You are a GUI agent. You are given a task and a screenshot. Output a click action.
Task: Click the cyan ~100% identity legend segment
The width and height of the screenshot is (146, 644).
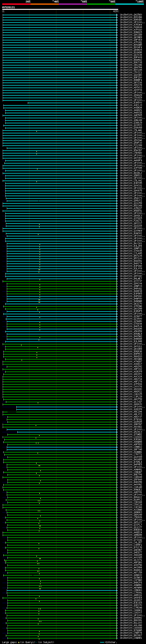[x=130, y=4]
